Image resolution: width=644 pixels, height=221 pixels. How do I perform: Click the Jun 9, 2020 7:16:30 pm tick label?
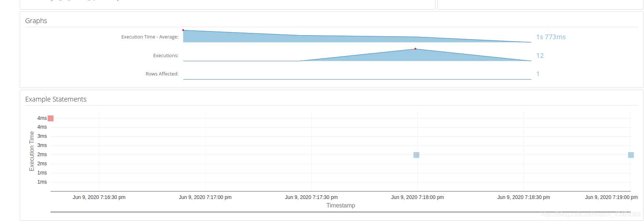[99, 197]
